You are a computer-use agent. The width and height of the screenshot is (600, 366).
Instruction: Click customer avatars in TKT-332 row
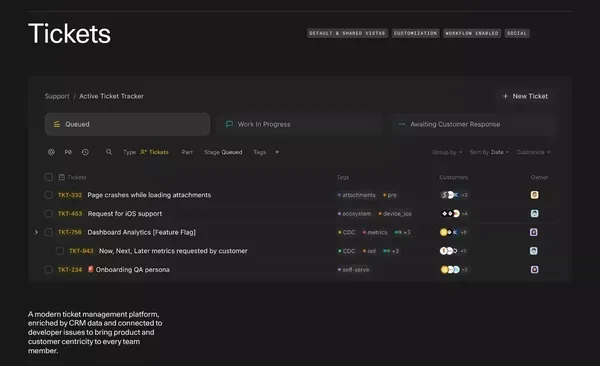pos(454,195)
